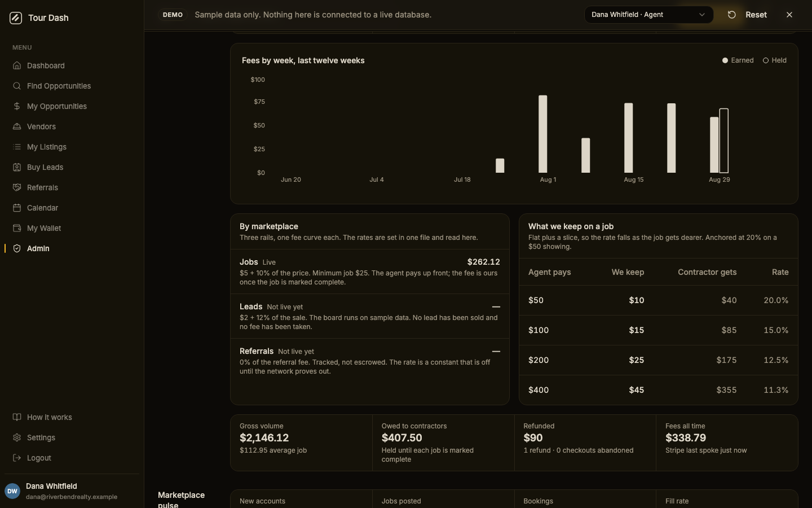The width and height of the screenshot is (812, 508).
Task: Click the Vendors hard hat icon
Action: [17, 126]
